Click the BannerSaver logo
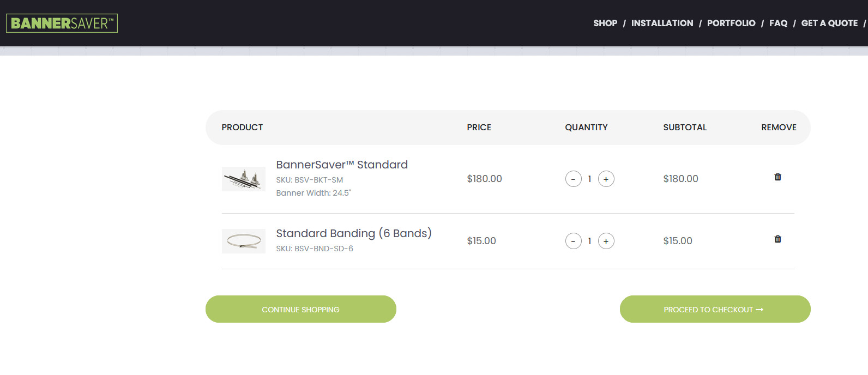868x375 pixels. point(62,23)
